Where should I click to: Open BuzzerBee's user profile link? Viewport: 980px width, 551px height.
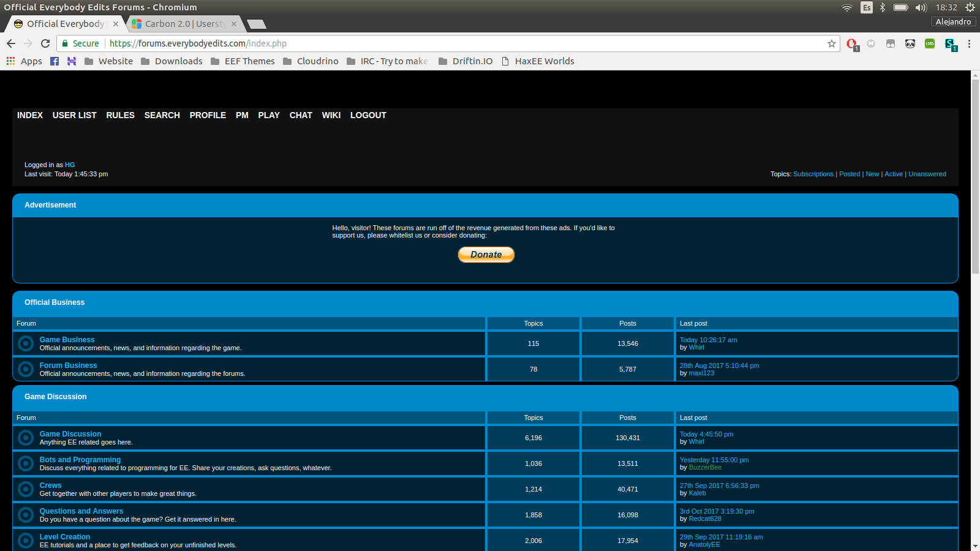click(705, 467)
